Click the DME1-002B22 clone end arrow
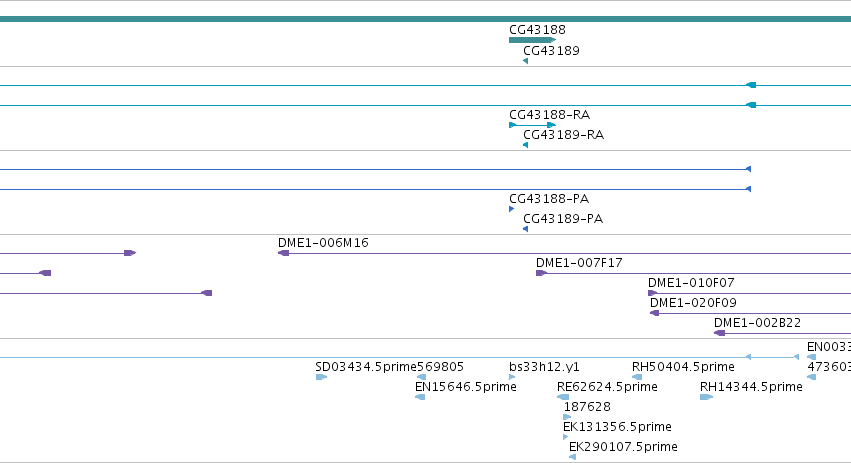This screenshot has height=463, width=851. pos(720,333)
